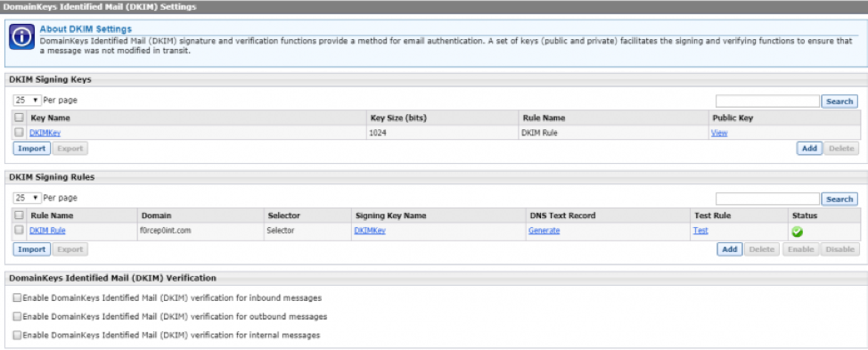
Task: View the public key for DKIMKey
Action: pyautogui.click(x=718, y=133)
